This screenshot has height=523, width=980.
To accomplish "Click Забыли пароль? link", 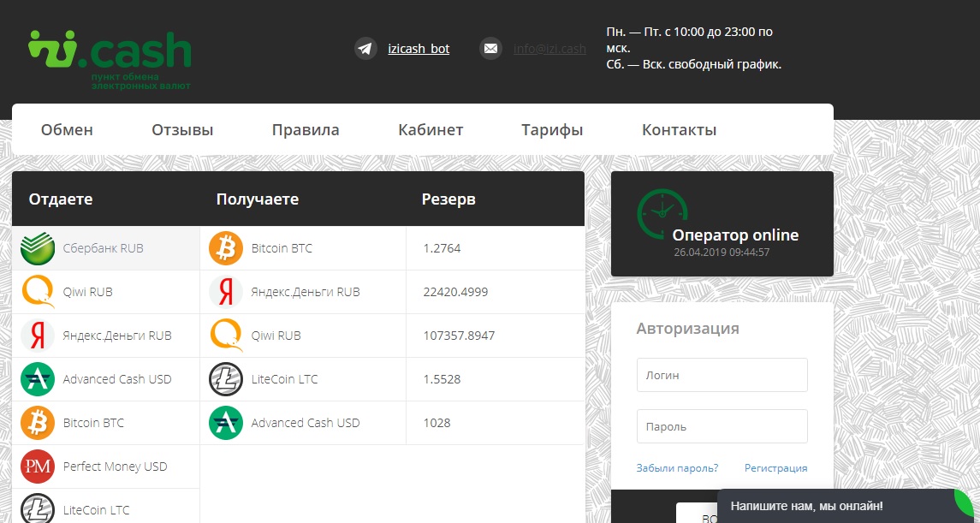I will click(x=678, y=468).
